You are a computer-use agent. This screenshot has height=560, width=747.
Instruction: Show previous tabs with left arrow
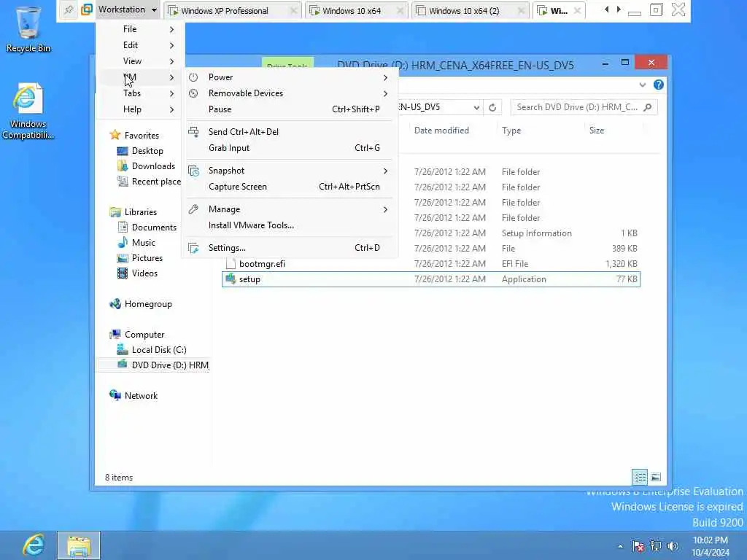click(x=606, y=9)
